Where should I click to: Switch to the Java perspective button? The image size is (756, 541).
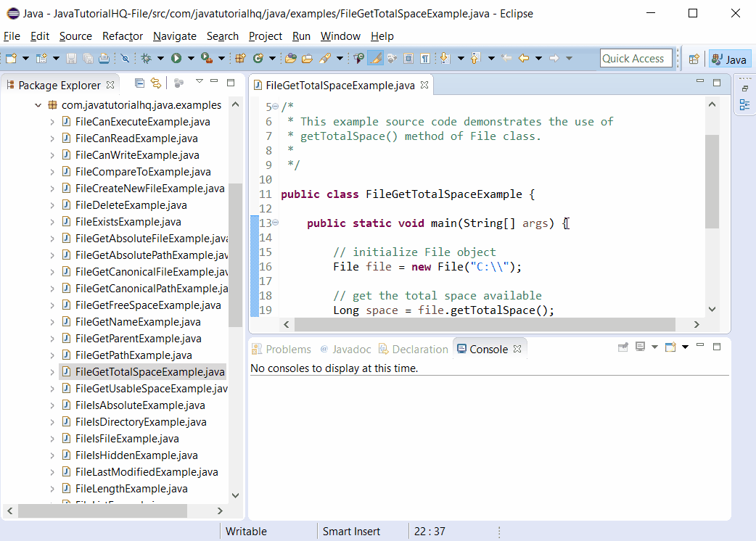click(729, 59)
